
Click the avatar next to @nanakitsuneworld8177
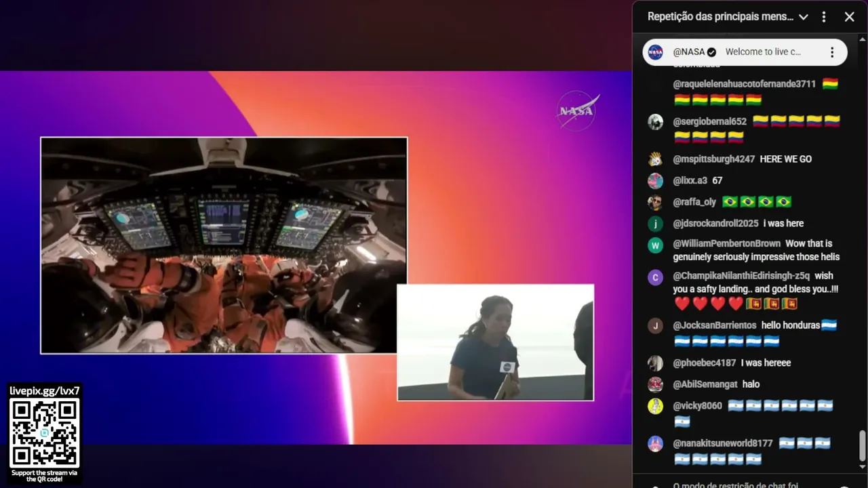coord(655,444)
